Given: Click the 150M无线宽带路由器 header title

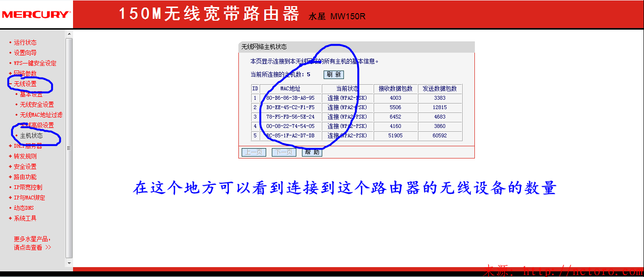Looking at the screenshot, I should click(209, 14).
